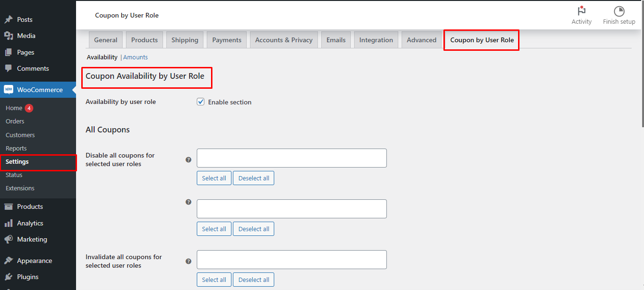Click the WooCommerce menu label
The width and height of the screenshot is (644, 290).
coord(40,90)
